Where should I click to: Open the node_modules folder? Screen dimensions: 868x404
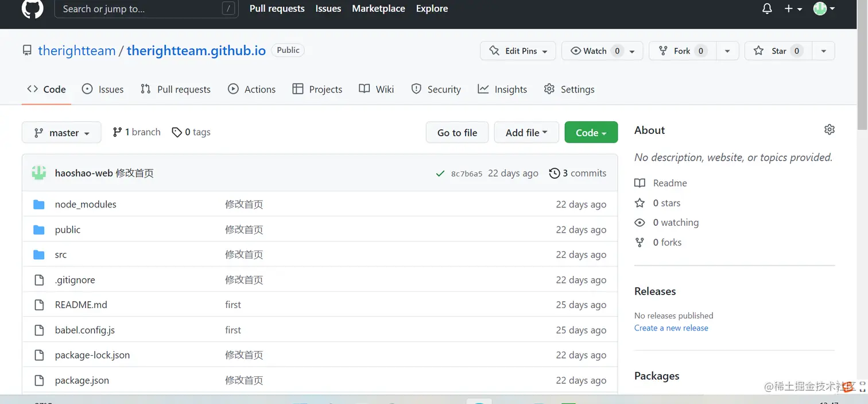86,204
